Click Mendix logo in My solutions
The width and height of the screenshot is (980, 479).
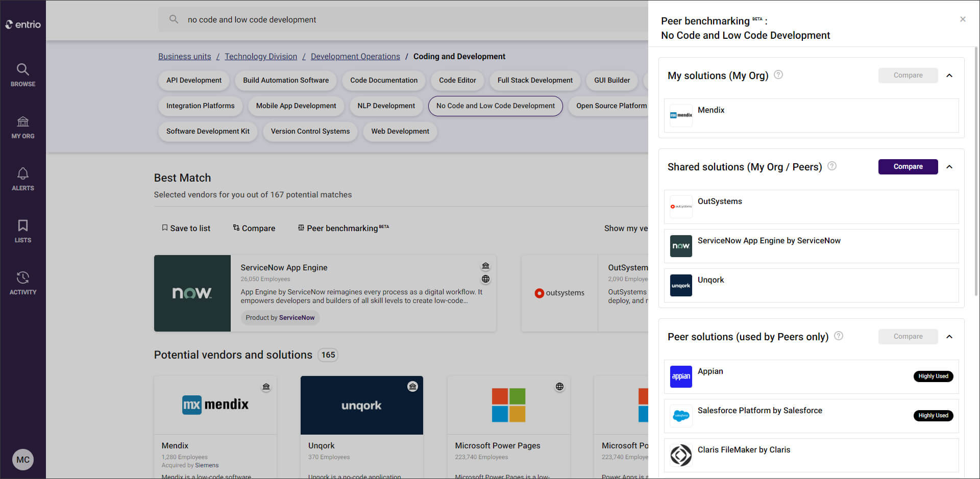coord(681,115)
